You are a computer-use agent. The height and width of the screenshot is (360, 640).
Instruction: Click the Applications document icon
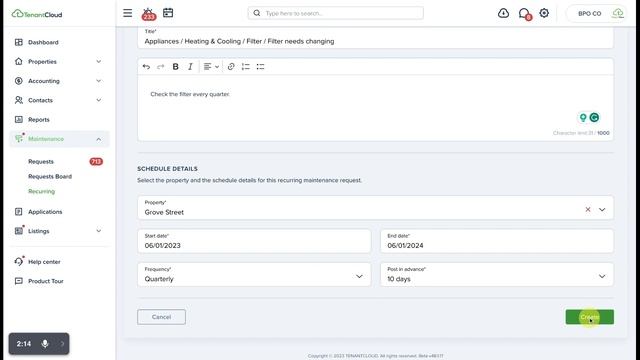pyautogui.click(x=19, y=212)
